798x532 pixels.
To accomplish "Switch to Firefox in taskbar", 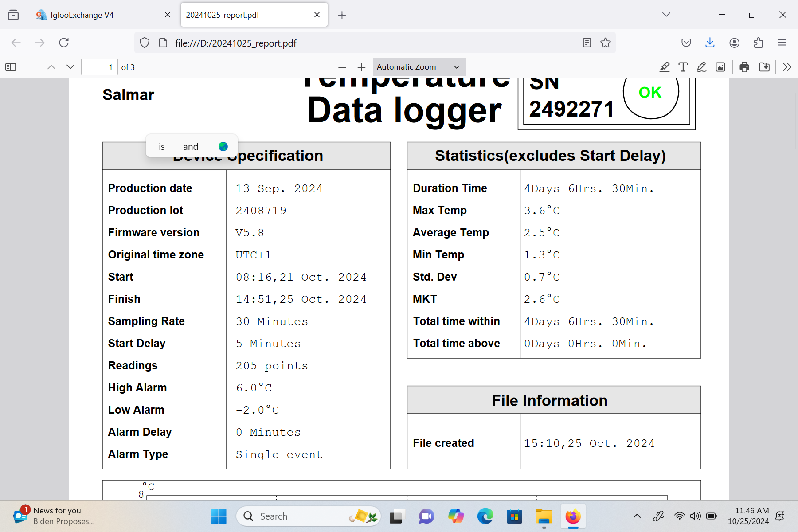I will coord(573,516).
